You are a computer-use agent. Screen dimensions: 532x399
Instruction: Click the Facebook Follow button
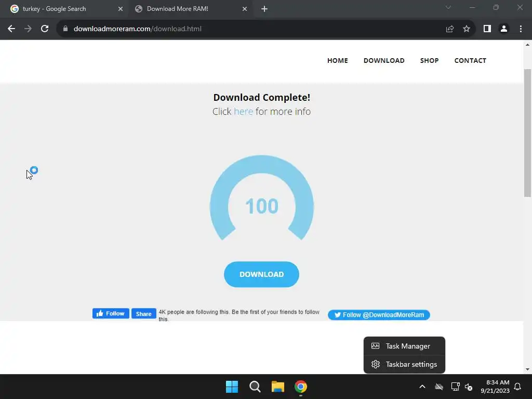[x=111, y=313]
